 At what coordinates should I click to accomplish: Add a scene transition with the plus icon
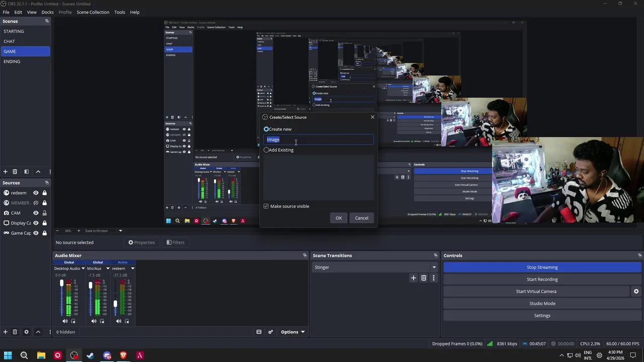point(414,278)
